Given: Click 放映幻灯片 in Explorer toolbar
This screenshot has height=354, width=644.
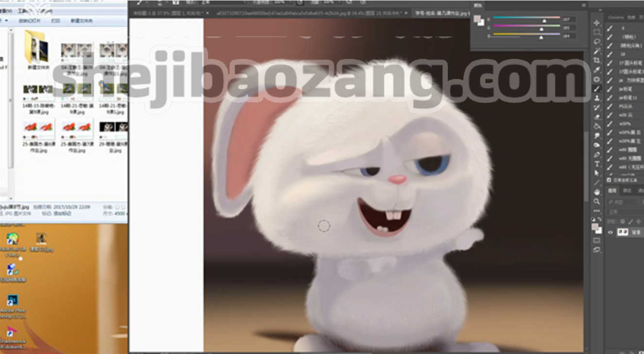Looking at the screenshot, I should (x=29, y=21).
